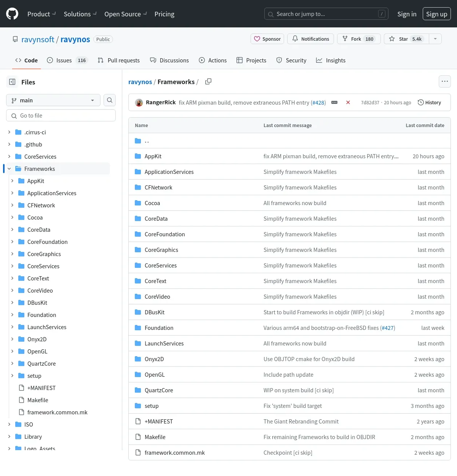Click the AppKit folder icon in table

point(138,156)
